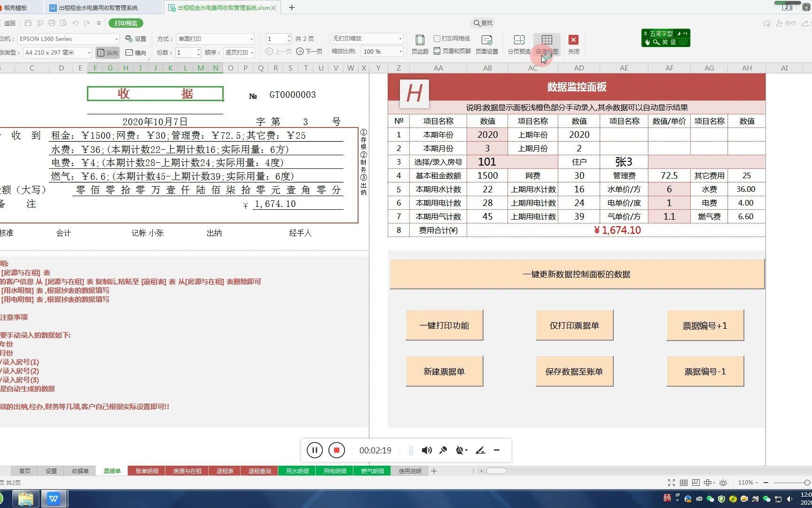Screen dimensions: 812x508
Task: Select page layout view icon in status bar
Action: [x=696, y=483]
